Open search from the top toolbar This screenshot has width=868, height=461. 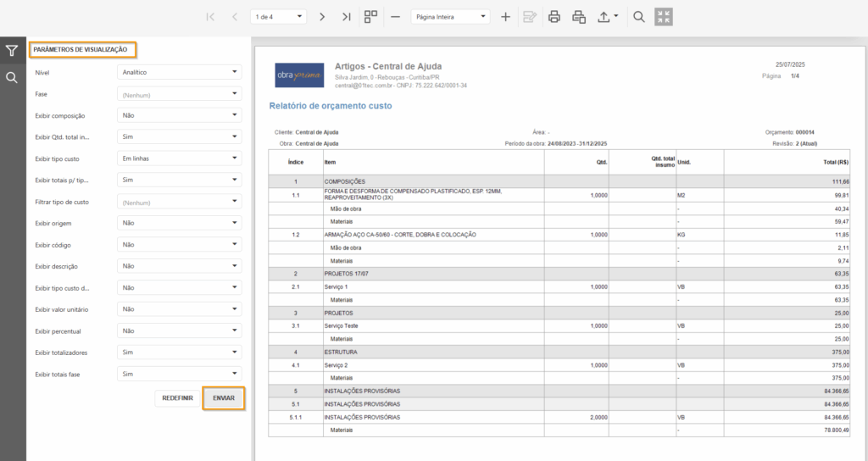coord(639,17)
